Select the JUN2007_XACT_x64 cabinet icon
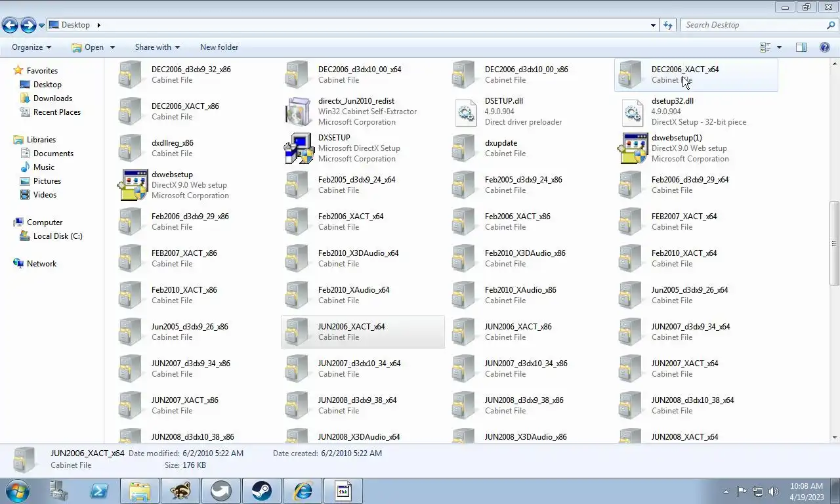The height and width of the screenshot is (504, 840). pos(631,369)
